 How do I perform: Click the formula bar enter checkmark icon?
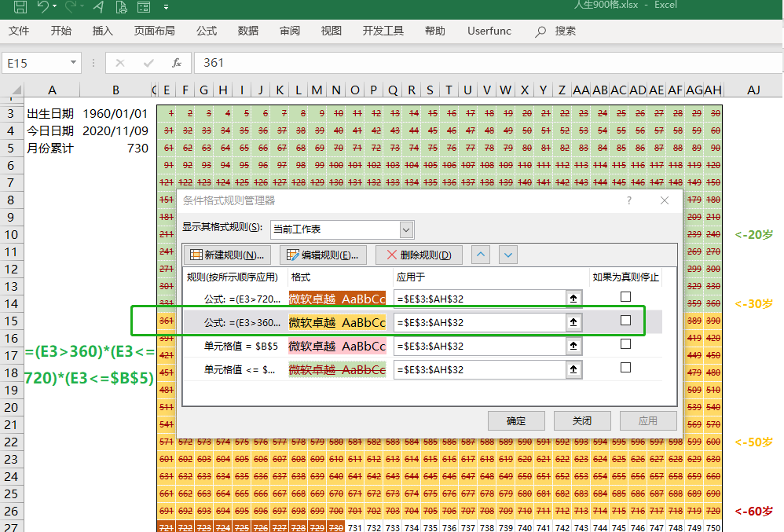pyautogui.click(x=148, y=63)
